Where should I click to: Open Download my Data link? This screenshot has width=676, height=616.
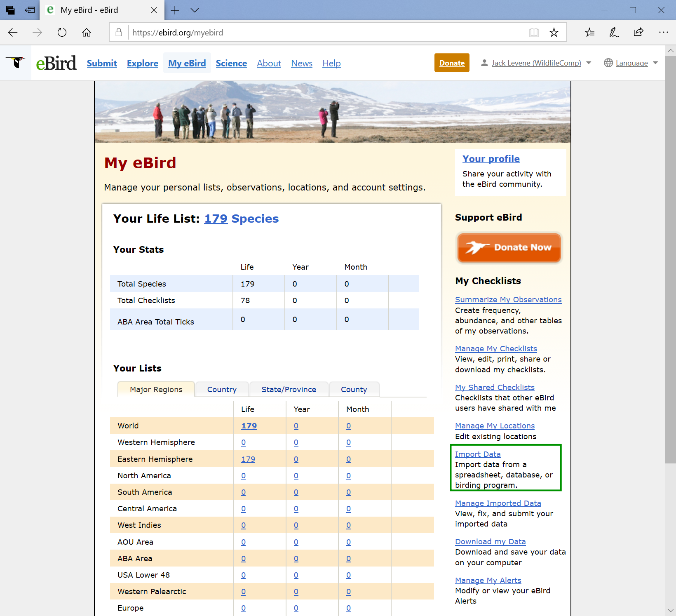(x=490, y=542)
